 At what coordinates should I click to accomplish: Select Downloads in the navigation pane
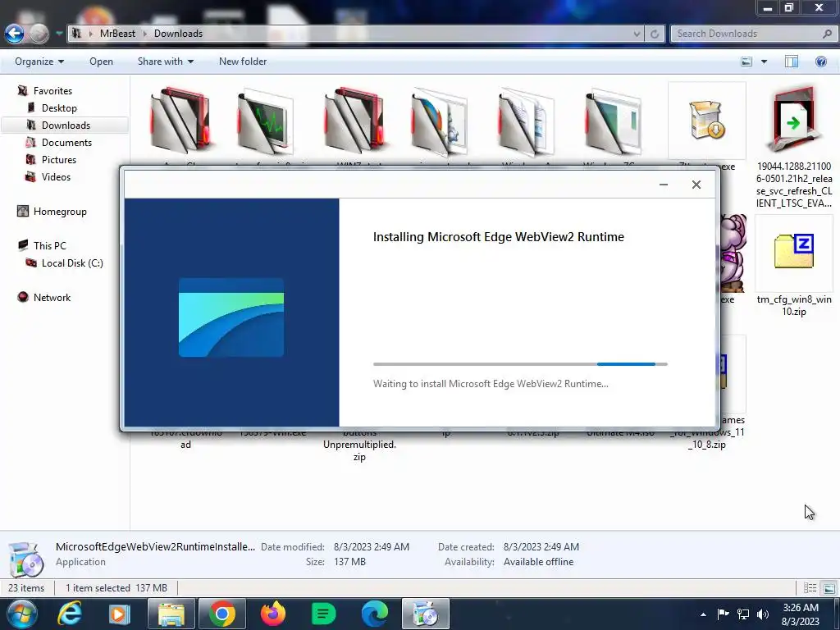(x=65, y=126)
